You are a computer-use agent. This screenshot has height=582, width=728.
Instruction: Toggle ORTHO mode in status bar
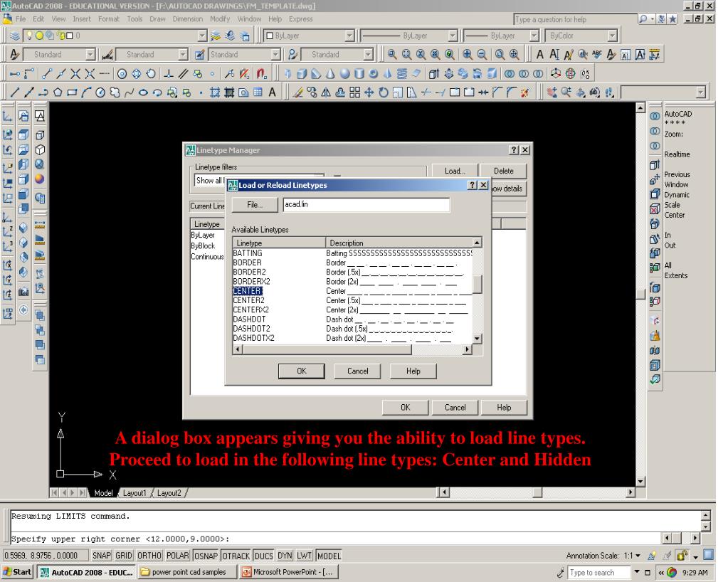coord(149,556)
